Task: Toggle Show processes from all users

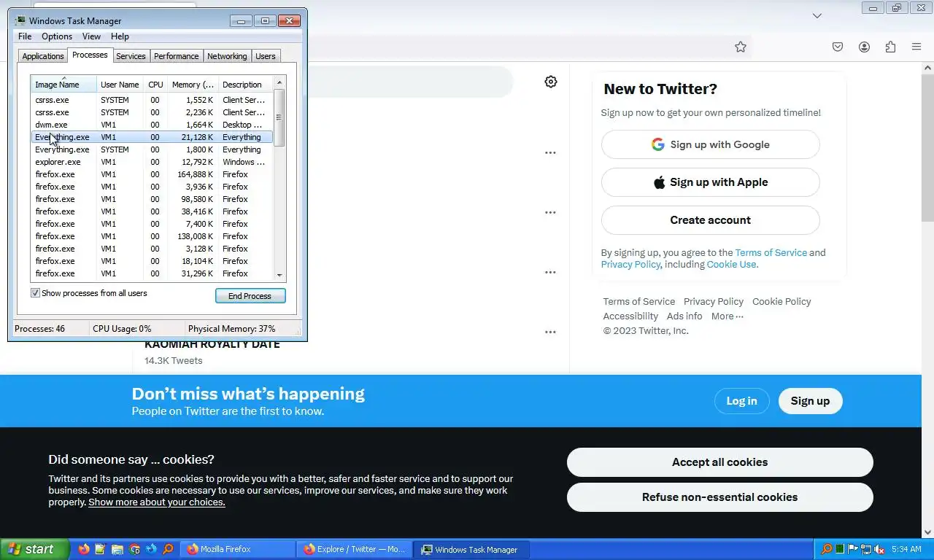Action: coord(35,293)
